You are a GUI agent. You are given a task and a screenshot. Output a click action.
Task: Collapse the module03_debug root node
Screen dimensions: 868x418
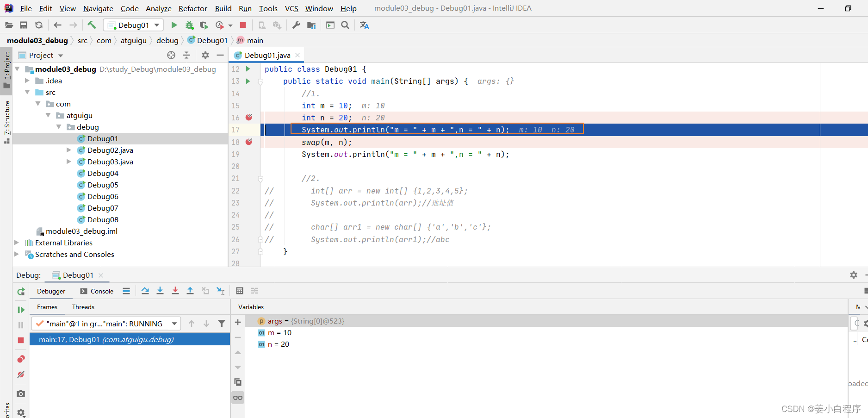click(18, 69)
